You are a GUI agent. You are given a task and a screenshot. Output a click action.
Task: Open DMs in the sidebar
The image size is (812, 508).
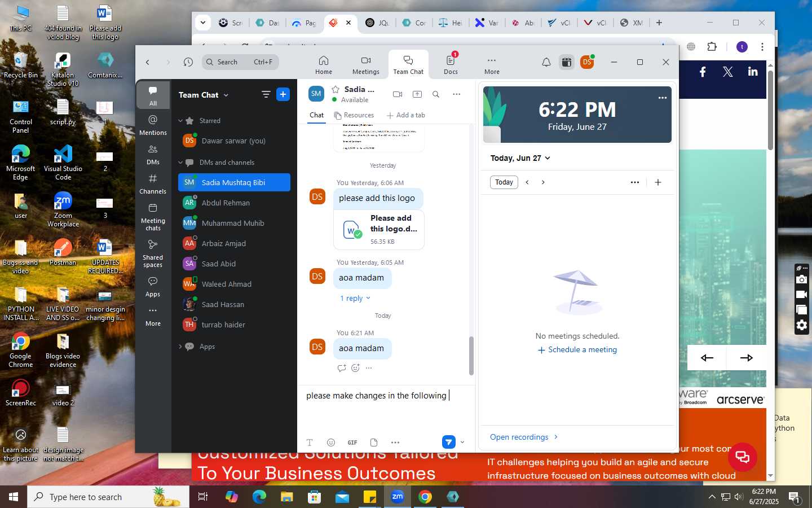tap(153, 155)
